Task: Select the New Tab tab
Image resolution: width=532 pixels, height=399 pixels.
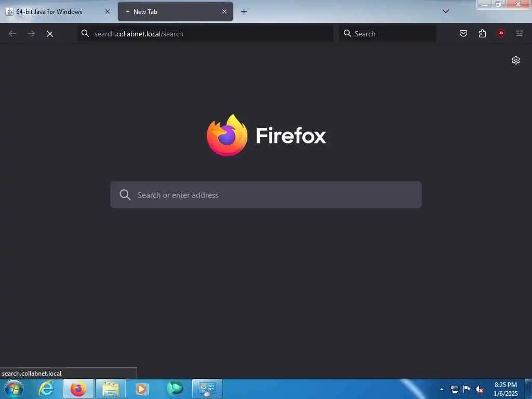Action: pos(175,11)
